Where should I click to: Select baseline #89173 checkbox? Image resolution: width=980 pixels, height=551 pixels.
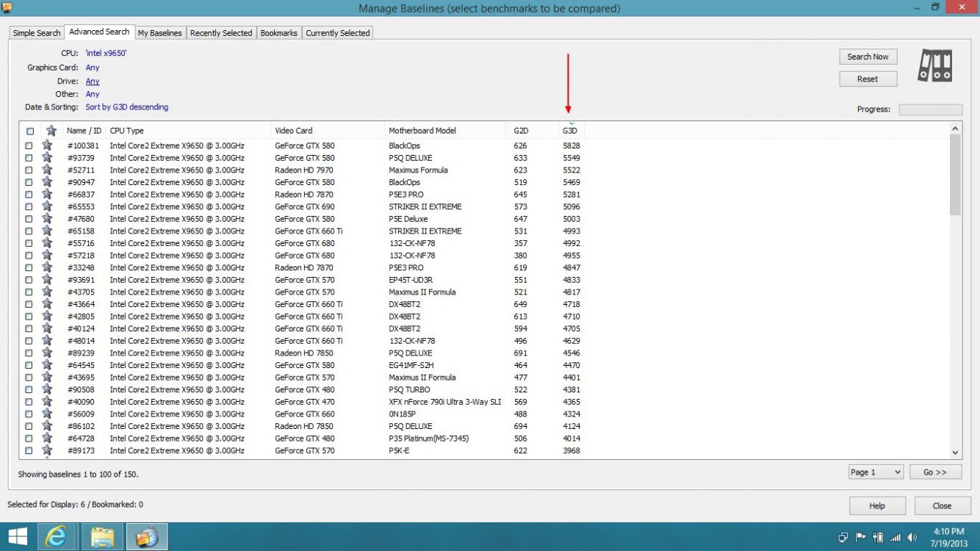click(29, 450)
